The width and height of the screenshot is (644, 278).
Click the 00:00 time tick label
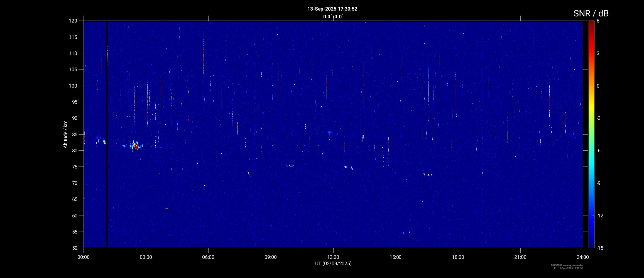tap(84, 257)
